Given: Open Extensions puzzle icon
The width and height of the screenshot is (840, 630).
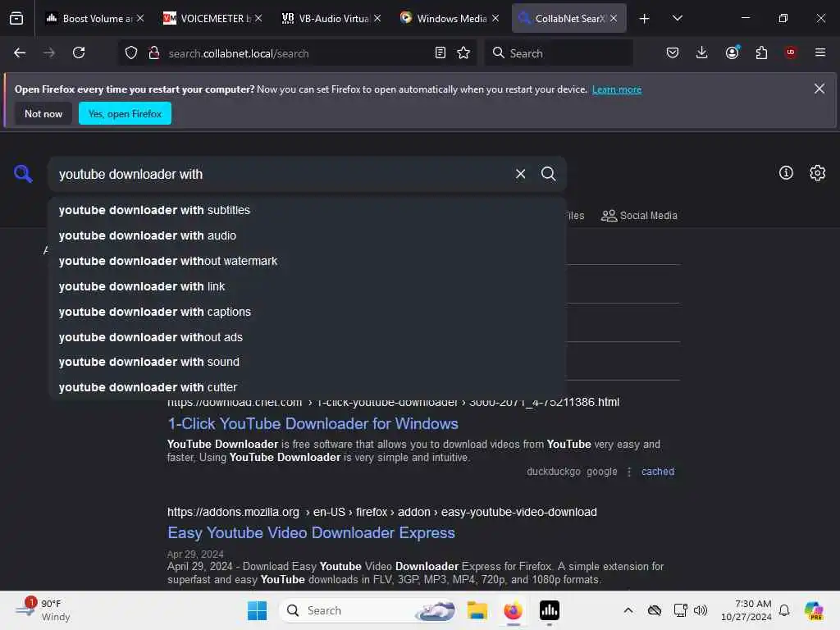Looking at the screenshot, I should [x=761, y=52].
